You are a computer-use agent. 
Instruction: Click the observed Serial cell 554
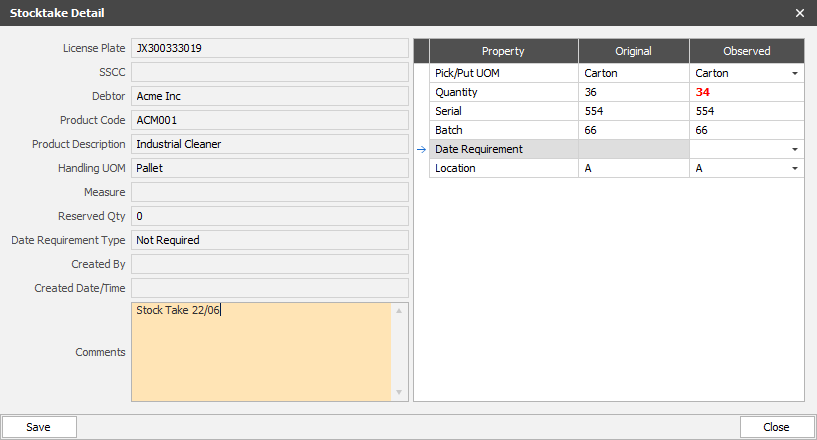point(746,111)
